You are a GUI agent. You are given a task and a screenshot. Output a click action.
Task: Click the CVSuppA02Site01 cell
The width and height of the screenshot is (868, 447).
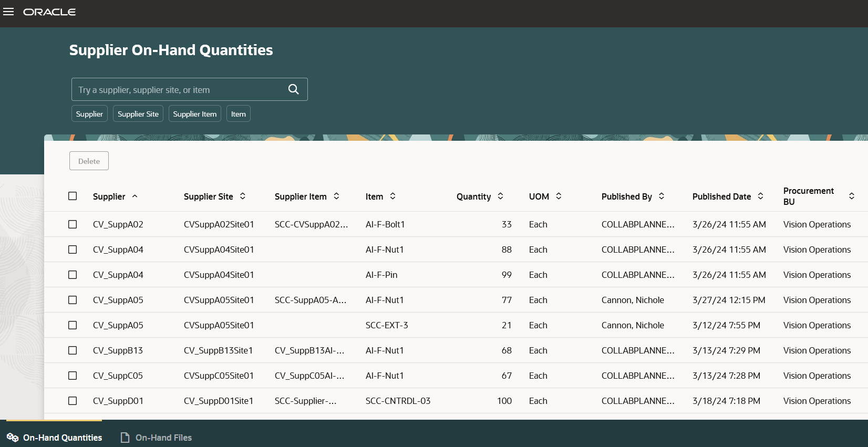point(219,224)
